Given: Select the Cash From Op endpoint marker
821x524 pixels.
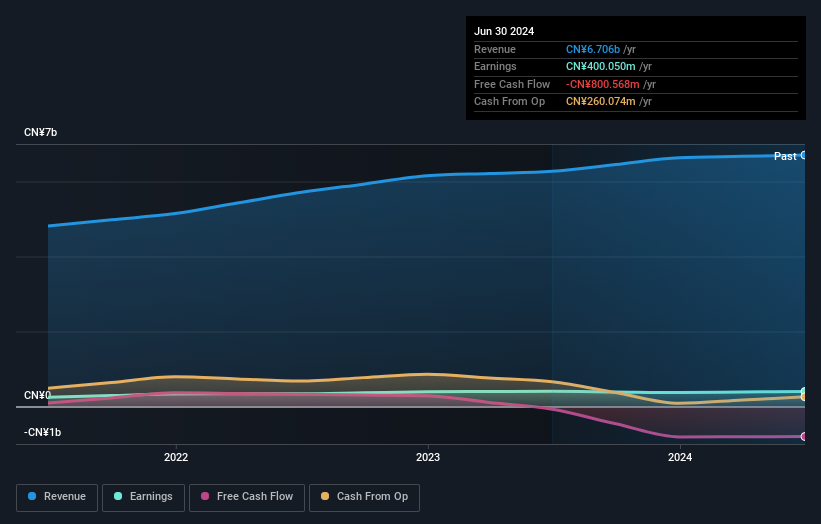Looking at the screenshot, I should [804, 397].
